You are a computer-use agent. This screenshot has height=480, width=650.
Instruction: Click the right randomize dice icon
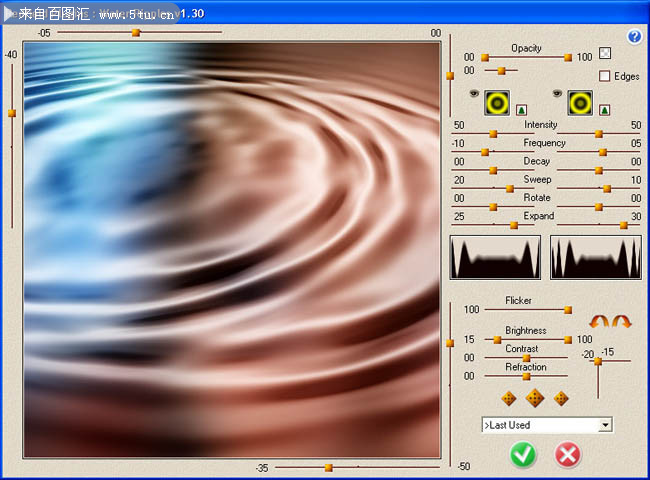click(x=561, y=398)
